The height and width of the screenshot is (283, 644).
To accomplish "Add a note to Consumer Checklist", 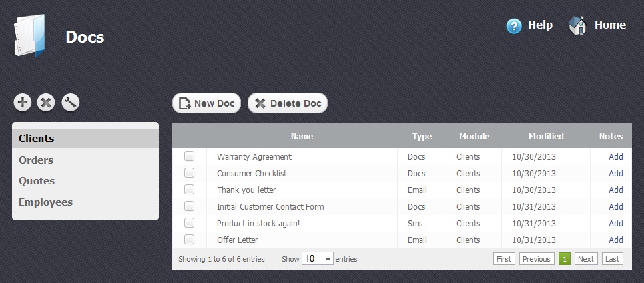I will tap(615, 173).
